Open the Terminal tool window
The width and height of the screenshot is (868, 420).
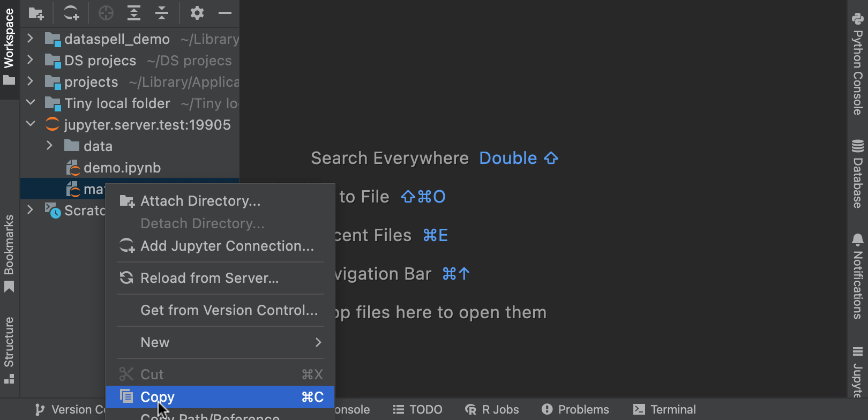point(664,410)
